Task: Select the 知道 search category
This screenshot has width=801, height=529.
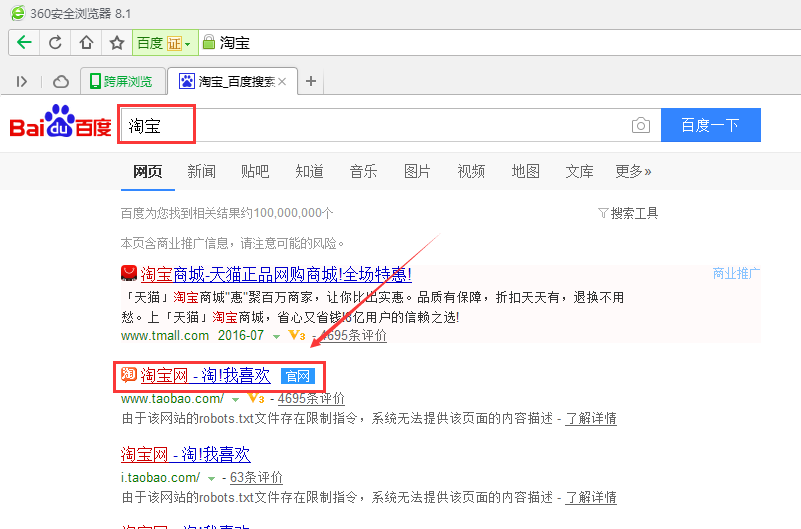Action: click(x=309, y=172)
